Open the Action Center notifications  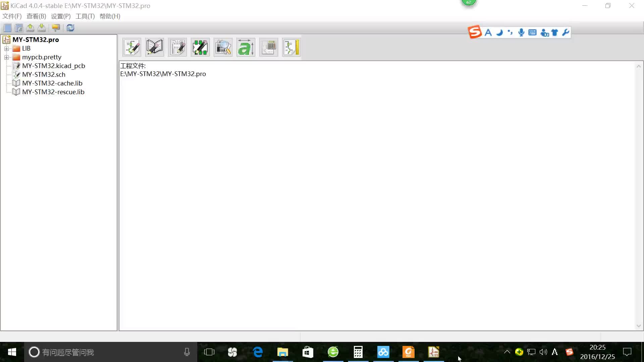627,352
